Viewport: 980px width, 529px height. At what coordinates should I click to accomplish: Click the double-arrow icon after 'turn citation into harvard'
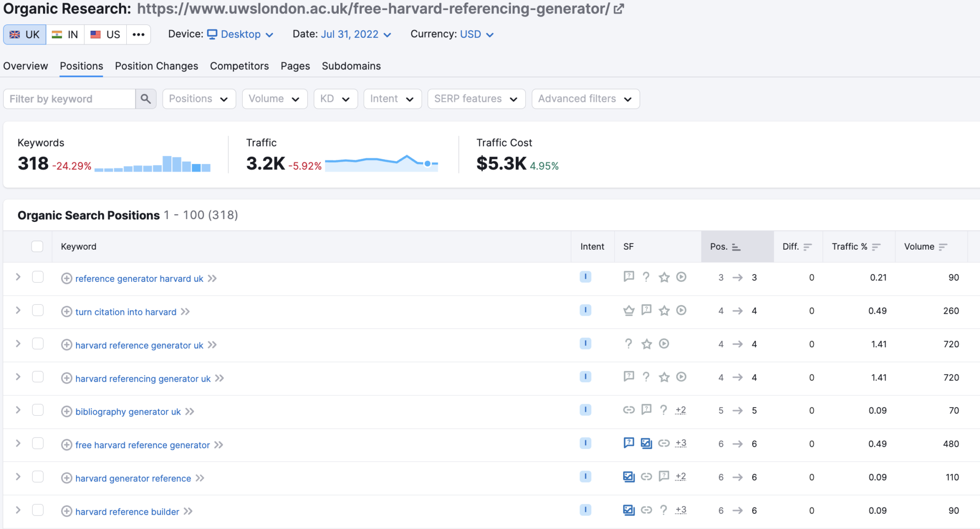tap(186, 312)
